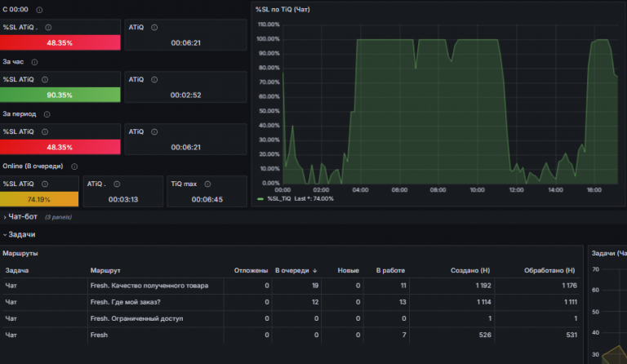Click 'В работе' value 13

pyautogui.click(x=402, y=302)
